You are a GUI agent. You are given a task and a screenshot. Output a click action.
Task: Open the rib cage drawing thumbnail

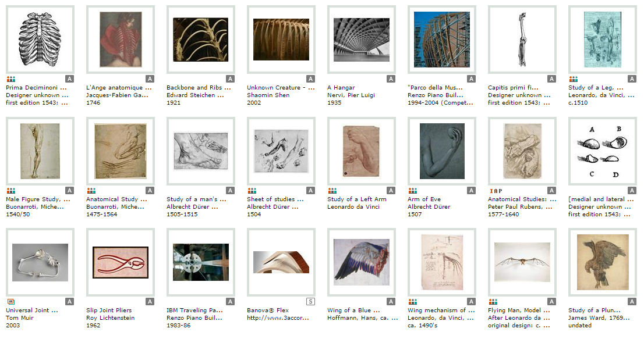(40, 40)
